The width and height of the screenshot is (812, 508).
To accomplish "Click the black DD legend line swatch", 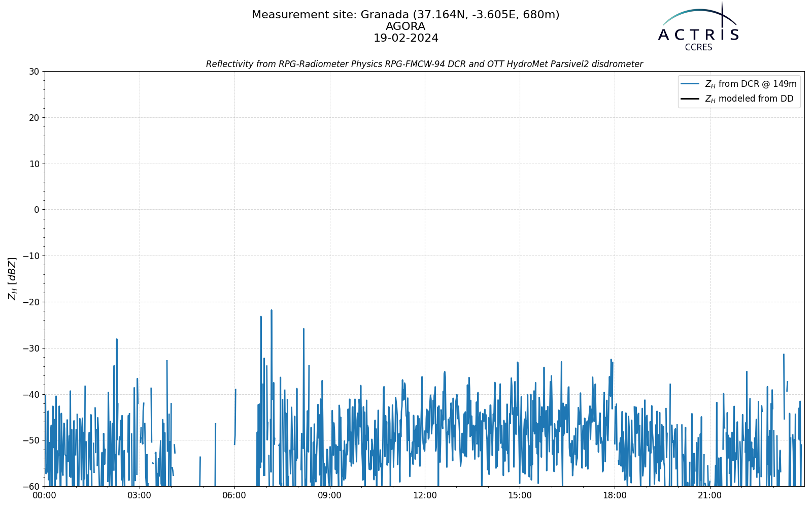I will [x=690, y=99].
